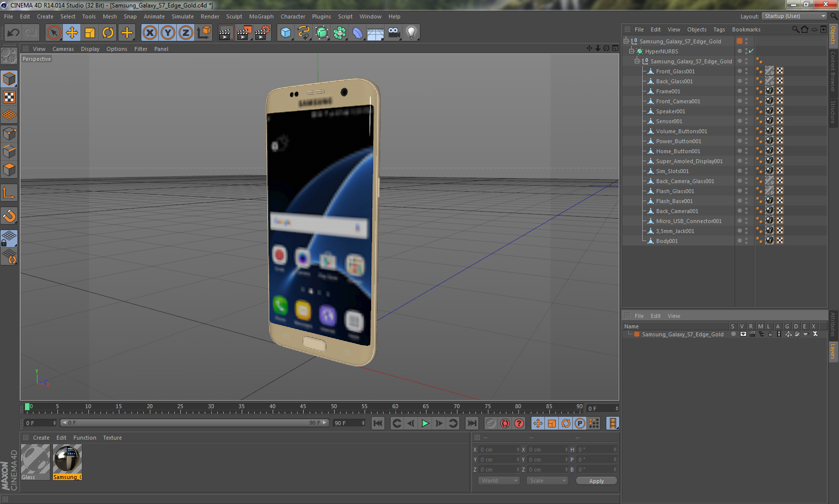Add a light object
Image resolution: width=839 pixels, height=504 pixels.
click(412, 33)
